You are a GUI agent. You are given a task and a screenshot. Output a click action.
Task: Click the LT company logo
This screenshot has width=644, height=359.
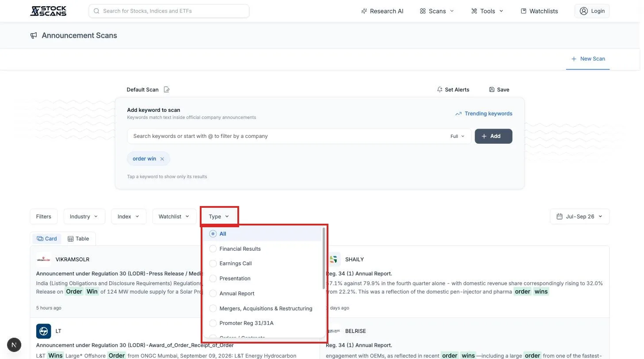[44, 331]
